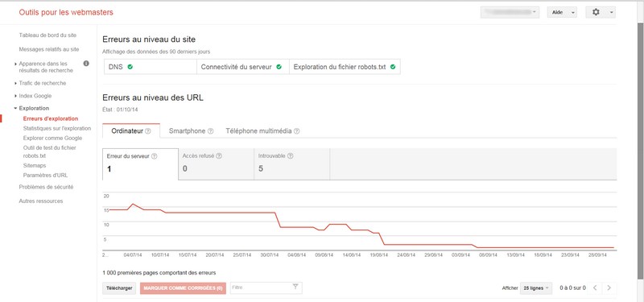Screen dimensions: 644x302
Task: Open Outils pour les webmasters home link
Action: 66,12
